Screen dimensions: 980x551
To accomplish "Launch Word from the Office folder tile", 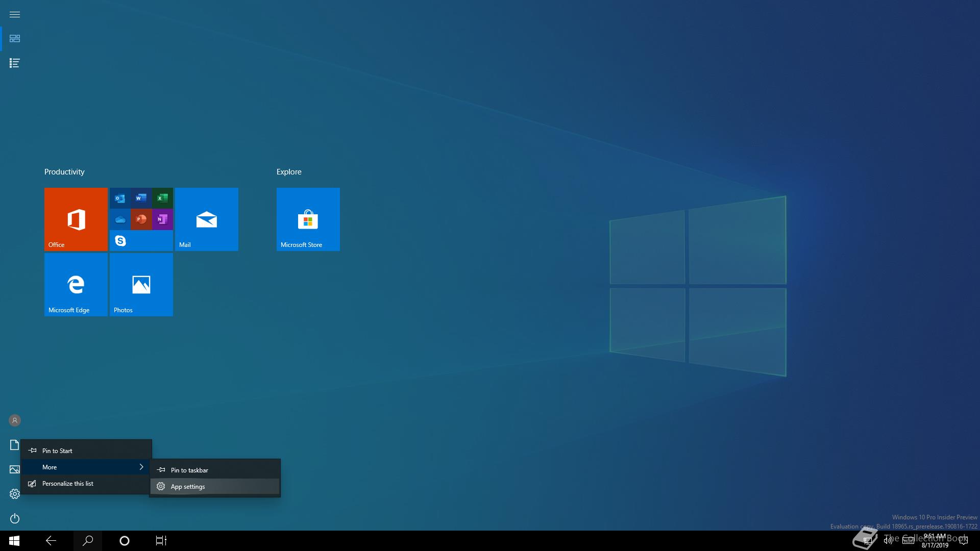I will [x=141, y=198].
